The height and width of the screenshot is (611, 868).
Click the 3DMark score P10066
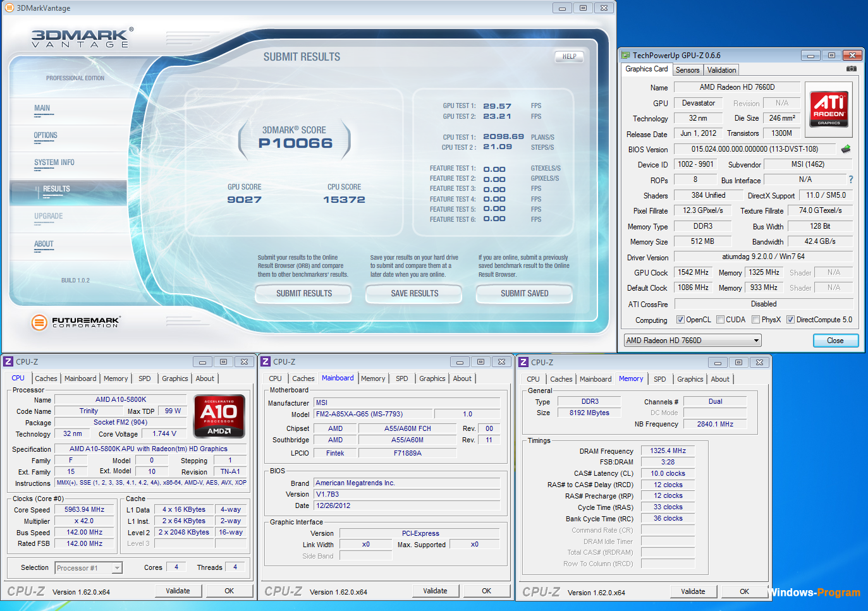tap(295, 143)
